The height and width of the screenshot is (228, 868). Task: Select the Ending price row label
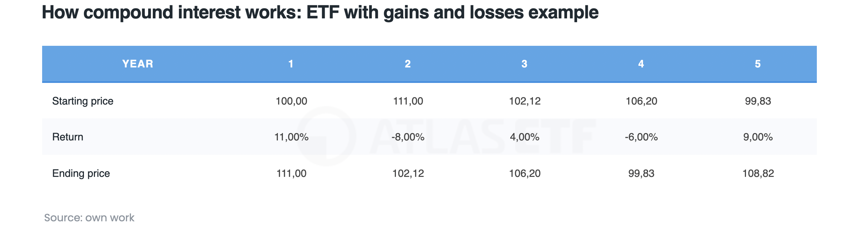click(x=81, y=173)
